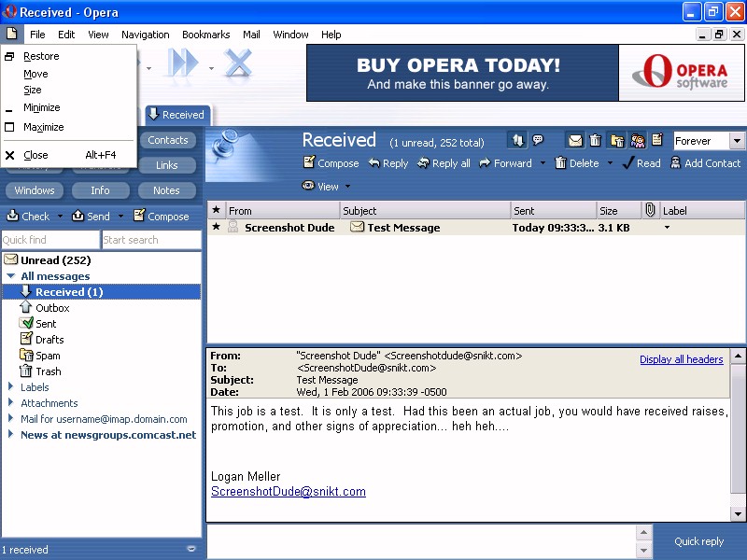Open the View eye menu
Screen dimensions: 747x560
[x=320, y=186]
